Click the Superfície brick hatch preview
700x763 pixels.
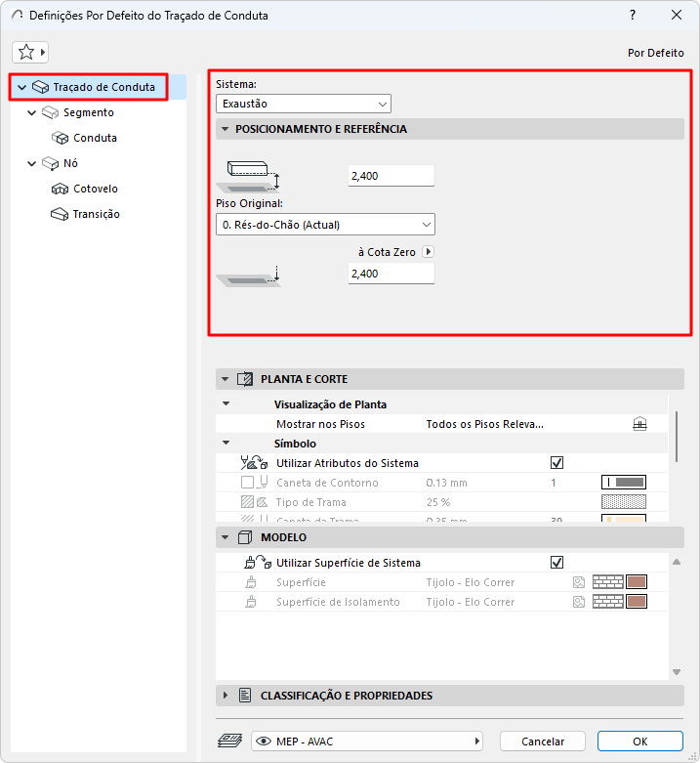coord(607,582)
